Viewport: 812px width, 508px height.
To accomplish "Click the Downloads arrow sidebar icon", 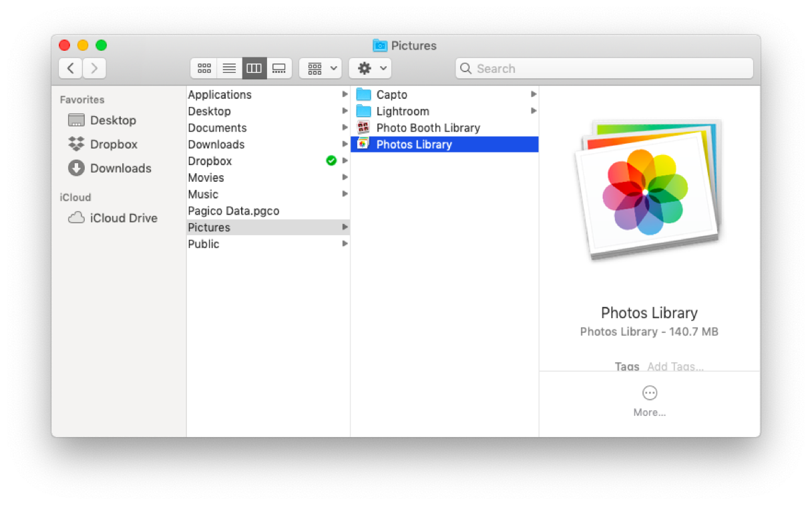I will pyautogui.click(x=77, y=168).
